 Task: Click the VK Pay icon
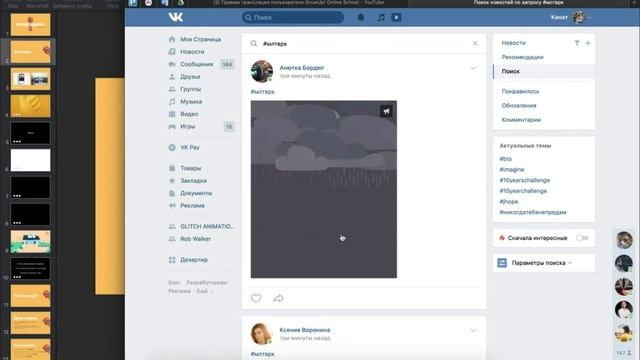pyautogui.click(x=172, y=147)
